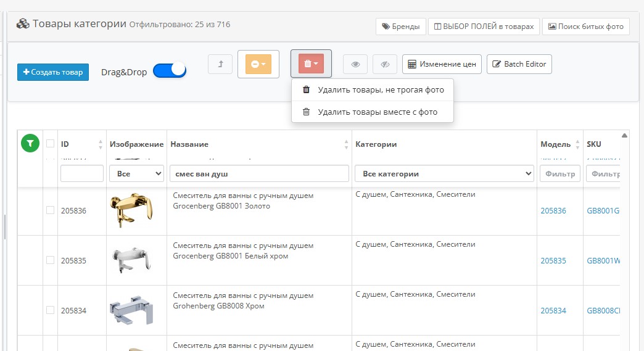This screenshot has height=351, width=644.
Task: Click the eye icon to show products
Action: pyautogui.click(x=355, y=64)
